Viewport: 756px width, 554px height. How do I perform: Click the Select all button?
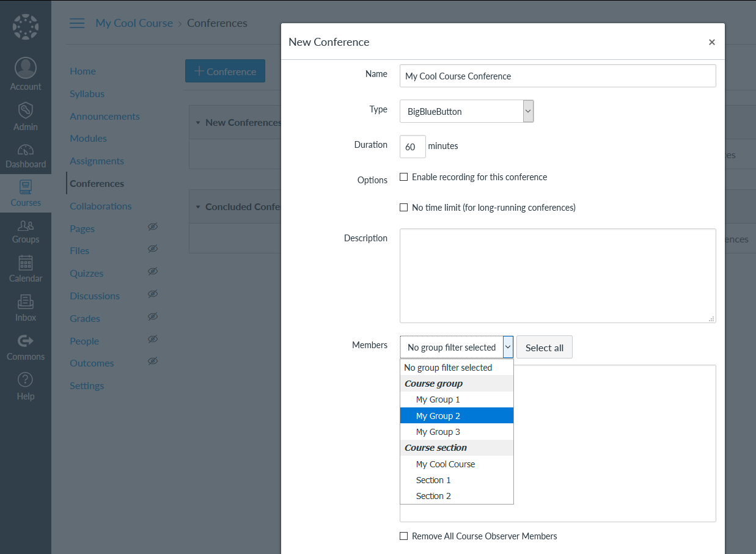(x=545, y=347)
